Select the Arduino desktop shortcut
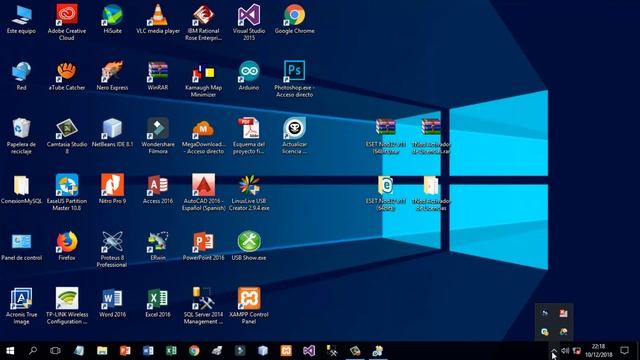 coord(249,76)
